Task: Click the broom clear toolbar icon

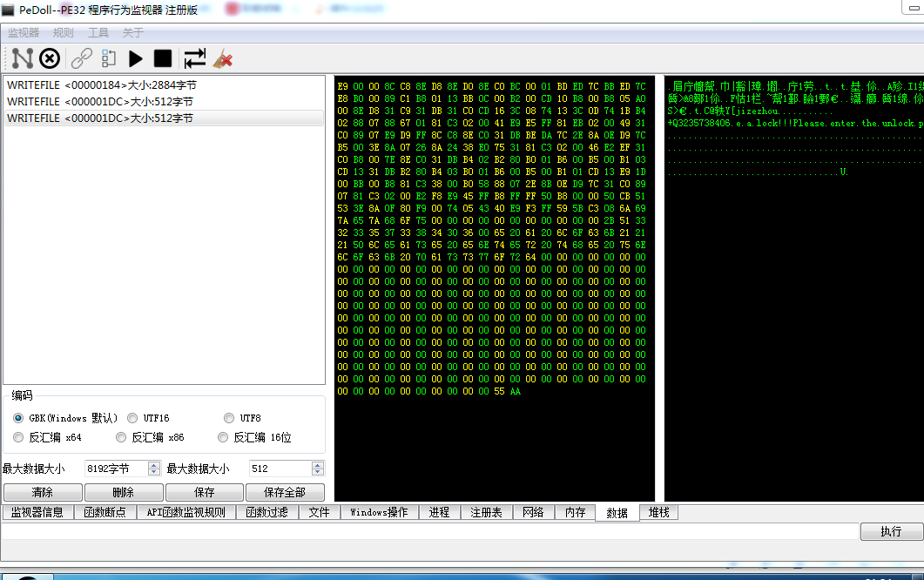Action: coord(223,58)
